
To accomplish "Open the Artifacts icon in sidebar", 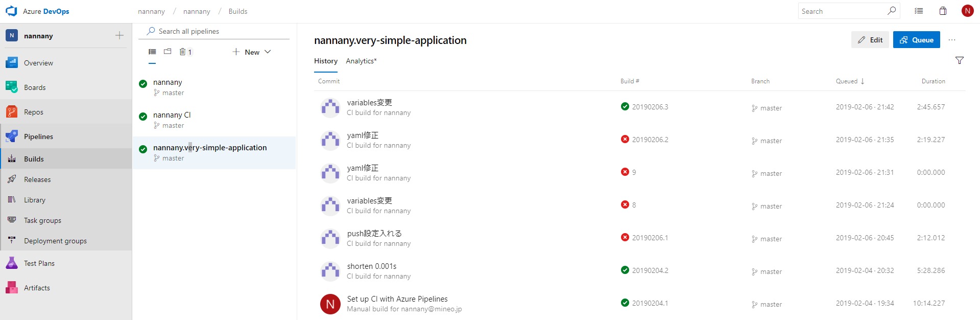I will (x=12, y=288).
